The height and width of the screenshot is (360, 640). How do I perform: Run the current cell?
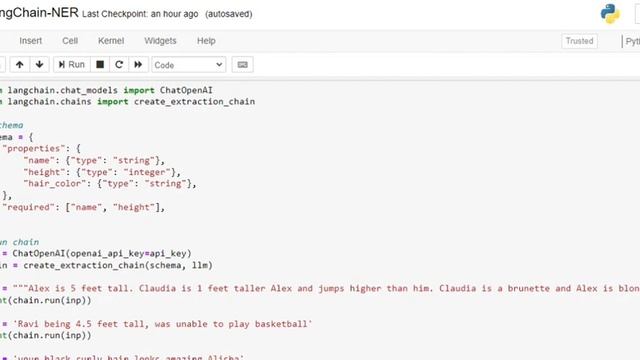coord(71,64)
